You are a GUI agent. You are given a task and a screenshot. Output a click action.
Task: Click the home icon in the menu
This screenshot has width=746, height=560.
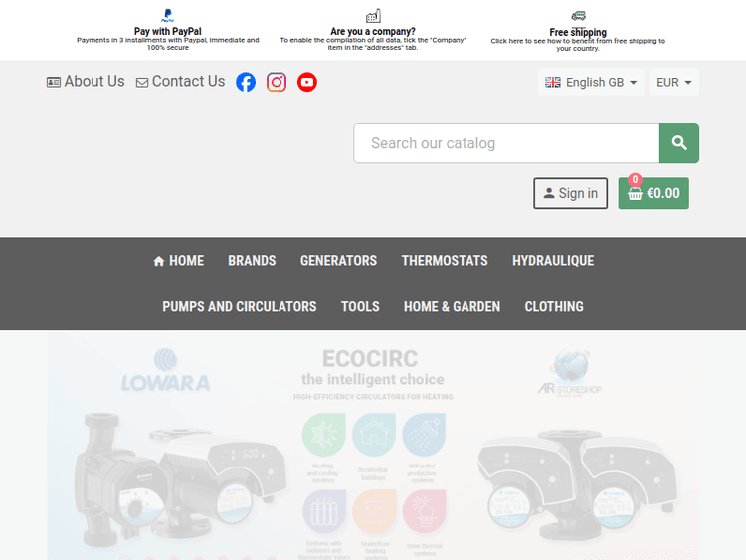coord(159,261)
